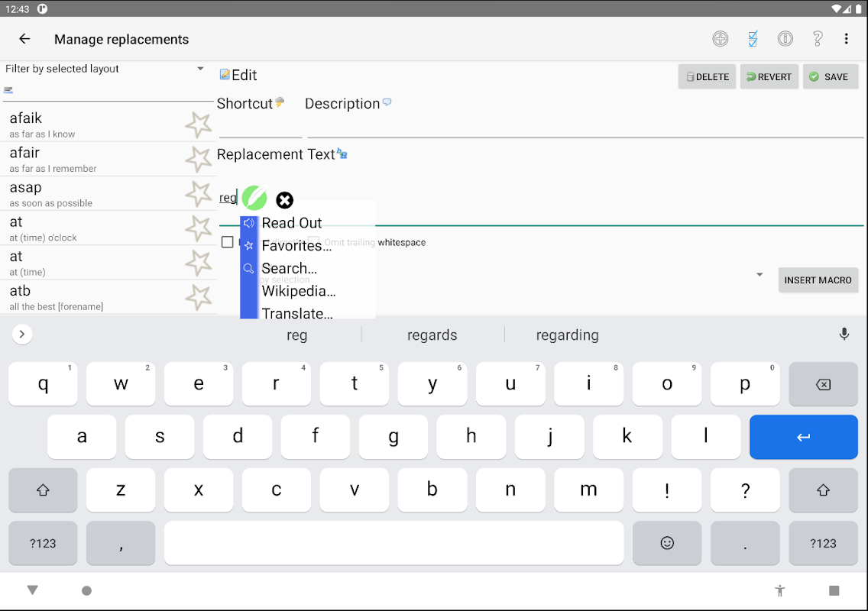The height and width of the screenshot is (611, 868).
Task: Tap the checklist selection icon in the toolbar
Action: 753,39
